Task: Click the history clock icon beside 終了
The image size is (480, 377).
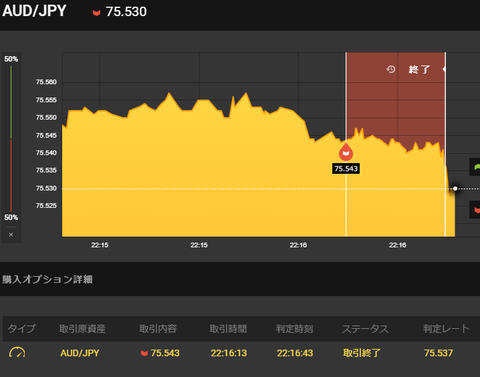Action: point(391,69)
